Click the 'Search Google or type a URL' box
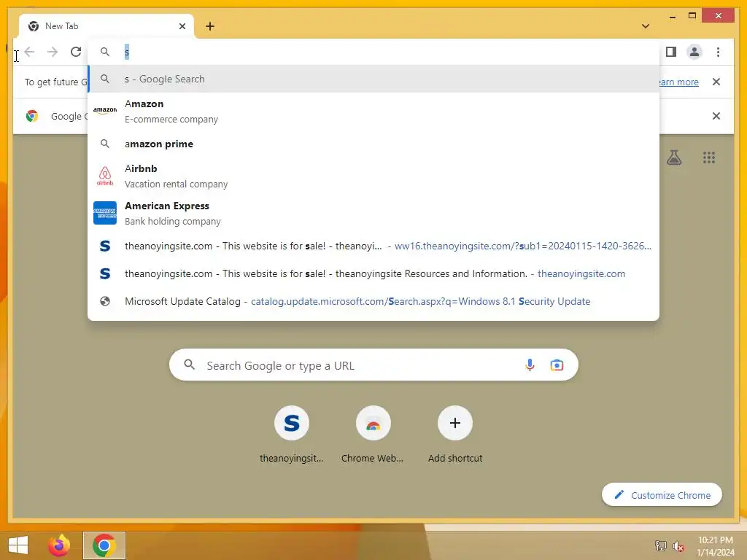747x560 pixels. 373,365
